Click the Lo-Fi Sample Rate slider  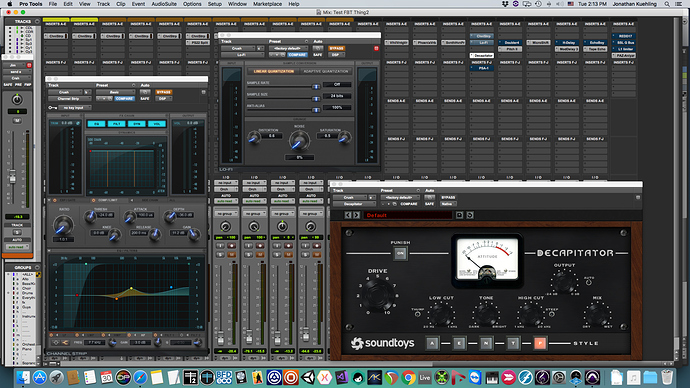click(283, 87)
